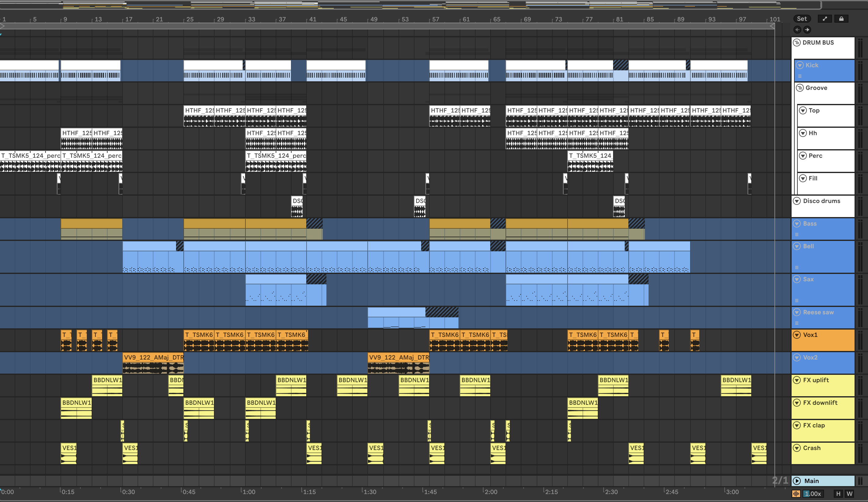Collapse the DRUM BUS group track
The width and height of the screenshot is (868, 502).
tap(797, 43)
